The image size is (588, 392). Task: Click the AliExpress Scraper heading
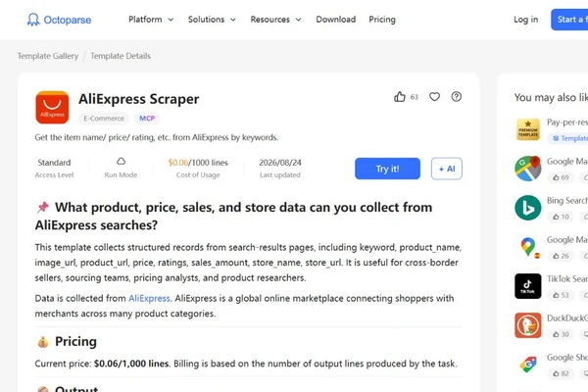click(139, 99)
